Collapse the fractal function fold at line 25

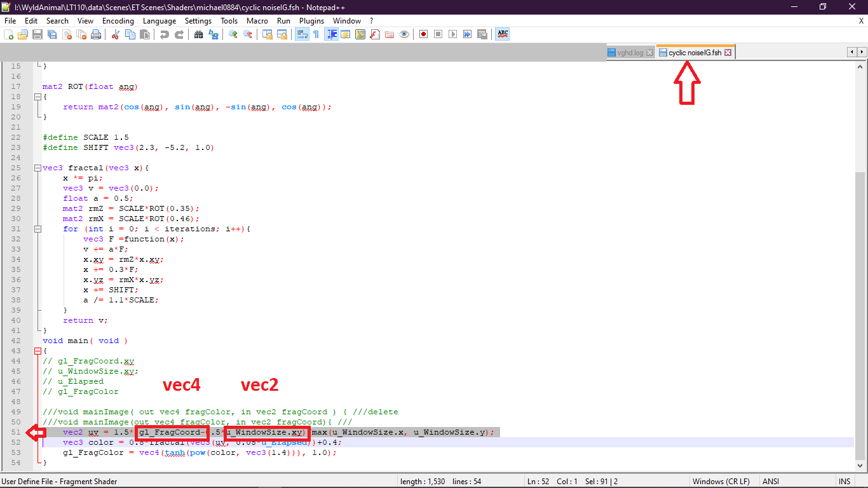37,168
